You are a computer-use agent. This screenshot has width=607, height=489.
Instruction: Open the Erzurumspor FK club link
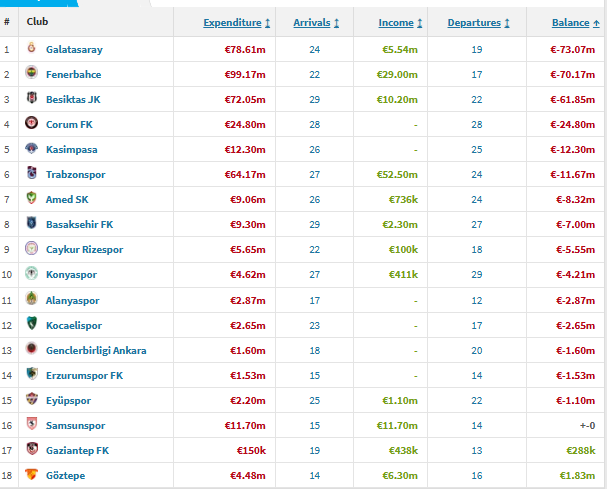[84, 376]
